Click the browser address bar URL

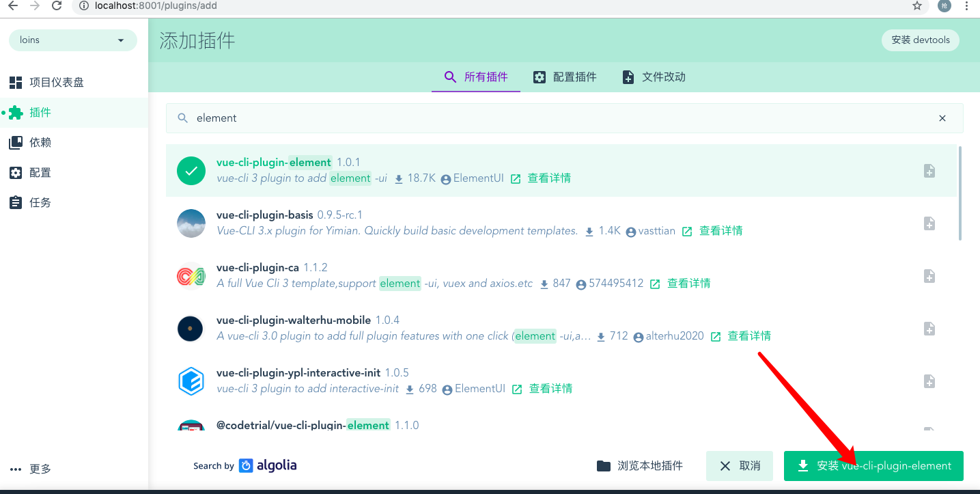(x=156, y=5)
